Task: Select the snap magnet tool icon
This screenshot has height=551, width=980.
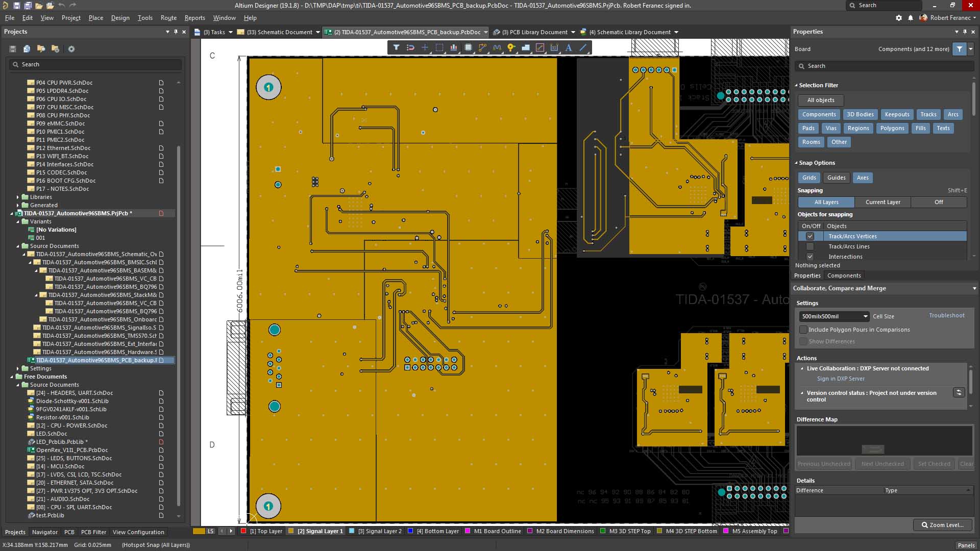Action: pos(410,47)
